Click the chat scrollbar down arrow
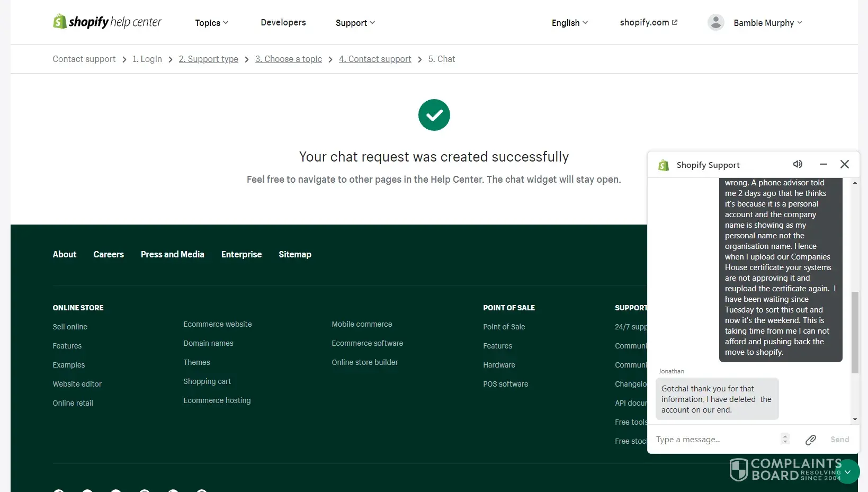This screenshot has width=868, height=492. point(855,419)
